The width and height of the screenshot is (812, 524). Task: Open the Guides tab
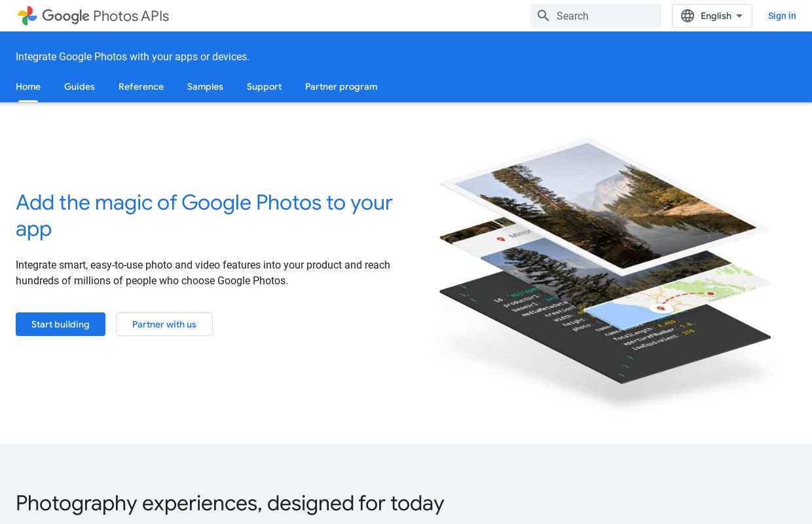tap(79, 86)
